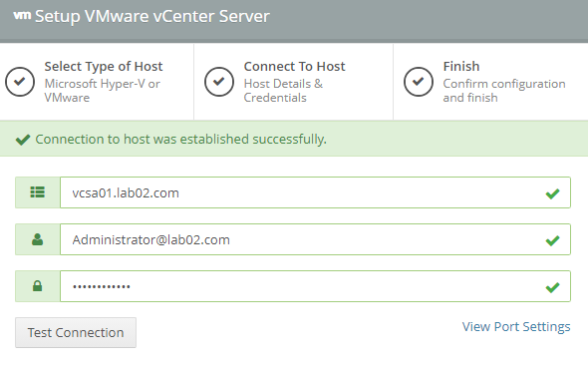Focus the masked password field
The height and width of the screenshot is (369, 588).
(x=315, y=286)
